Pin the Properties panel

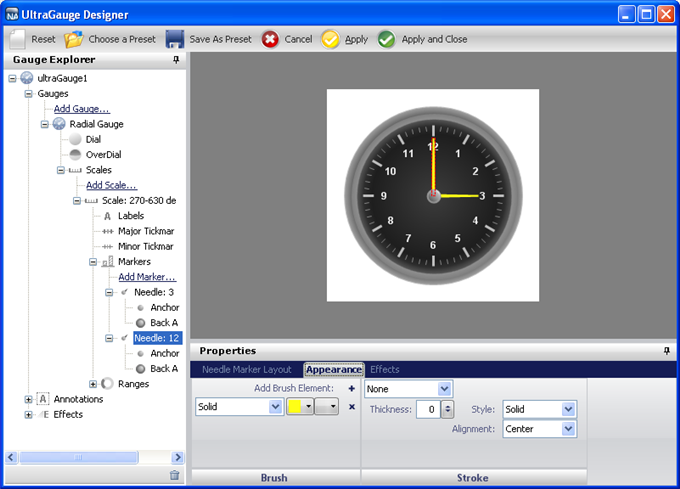[x=667, y=351]
